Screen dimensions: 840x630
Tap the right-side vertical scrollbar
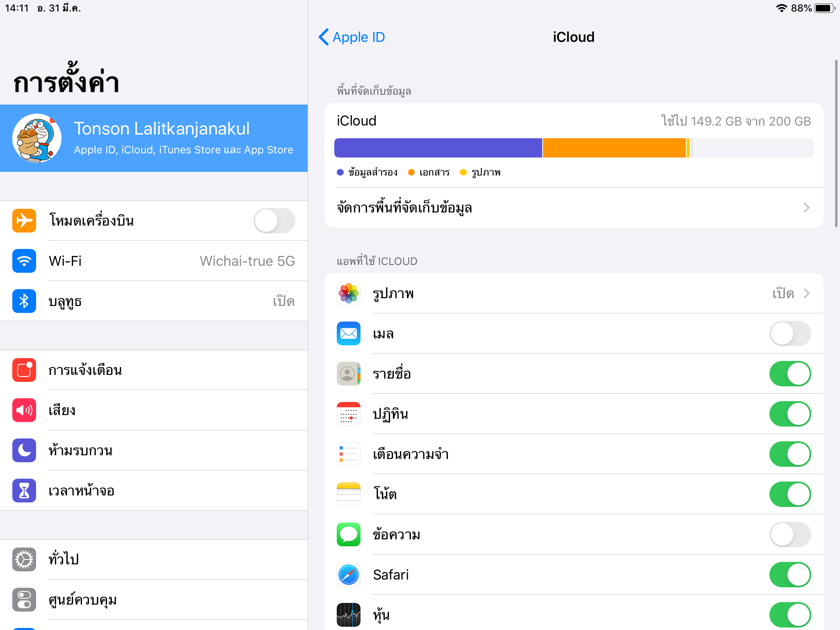coord(836,144)
